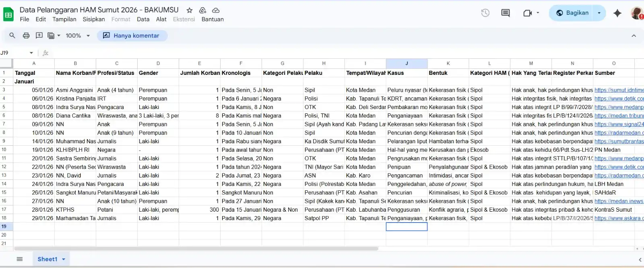Open the Sisipkan menu
The image size is (644, 268).
click(94, 19)
